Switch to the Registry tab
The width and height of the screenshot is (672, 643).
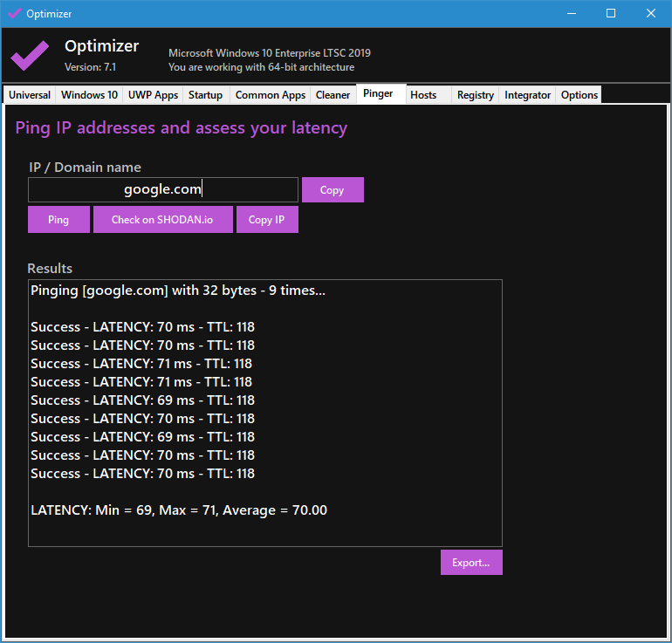pos(475,95)
